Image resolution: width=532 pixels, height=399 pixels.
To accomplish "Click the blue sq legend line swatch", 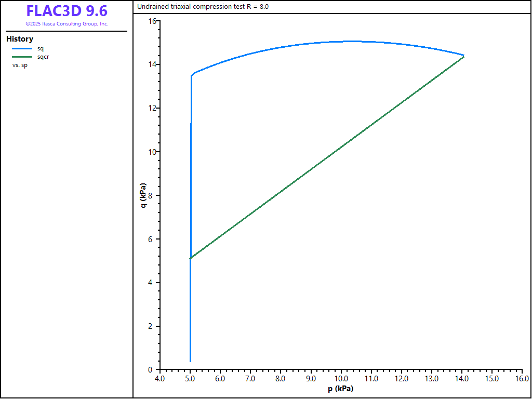I will [x=22, y=48].
